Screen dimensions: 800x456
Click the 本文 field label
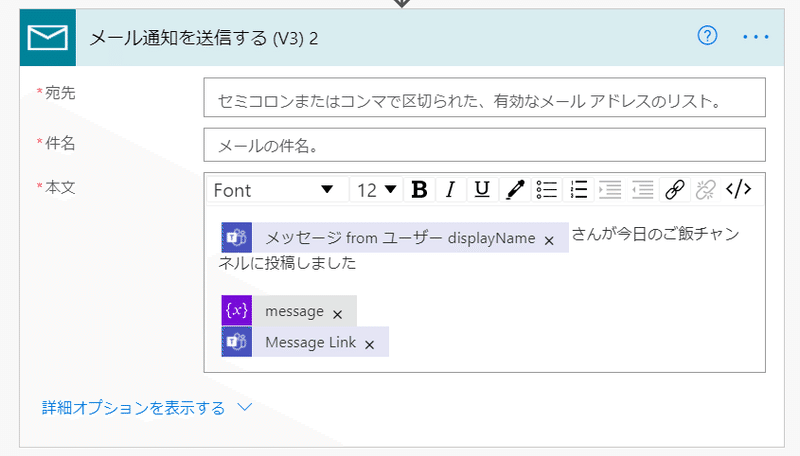point(60,187)
